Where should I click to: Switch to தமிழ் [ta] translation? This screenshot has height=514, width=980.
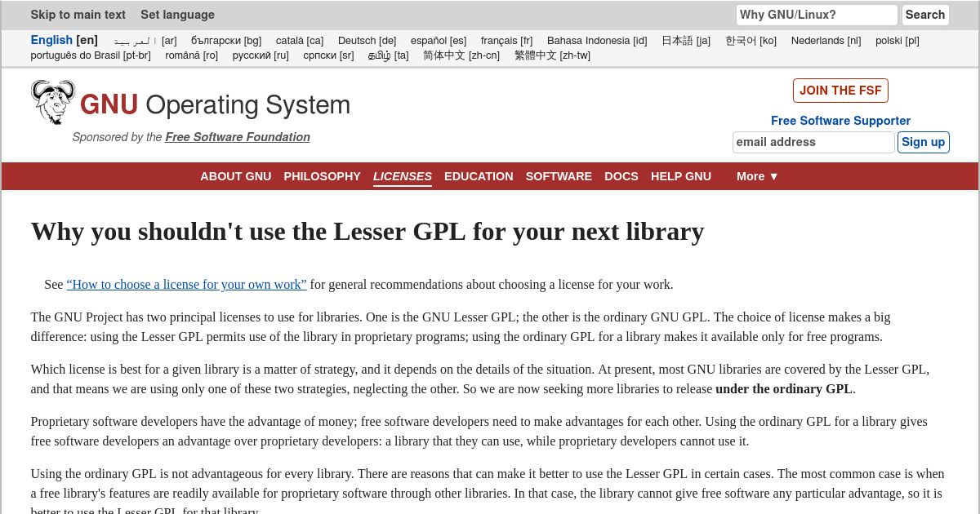[389, 55]
